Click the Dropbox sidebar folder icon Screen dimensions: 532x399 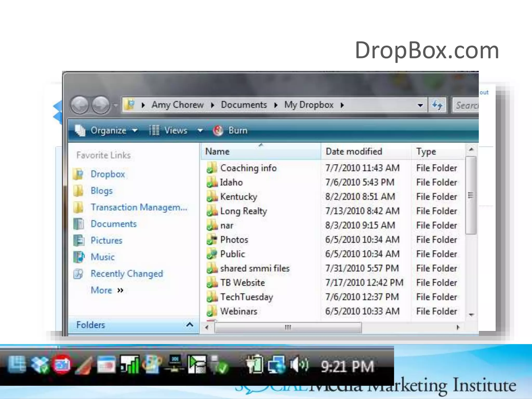click(x=78, y=174)
